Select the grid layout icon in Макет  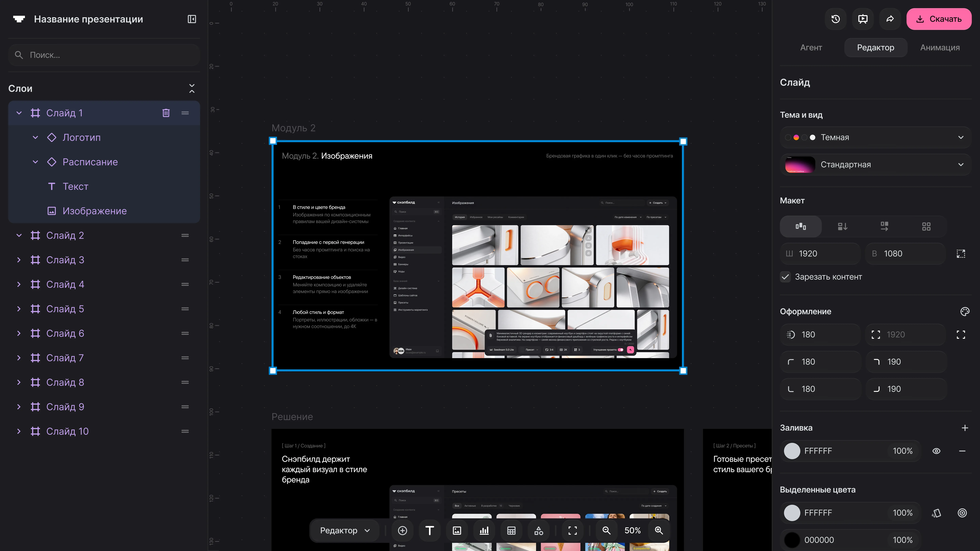tap(926, 227)
